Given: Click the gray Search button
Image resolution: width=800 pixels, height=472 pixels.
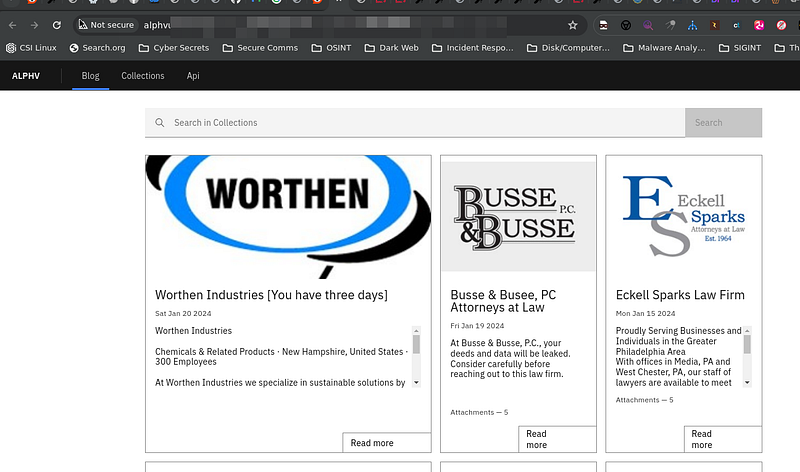Looking at the screenshot, I should (x=723, y=122).
